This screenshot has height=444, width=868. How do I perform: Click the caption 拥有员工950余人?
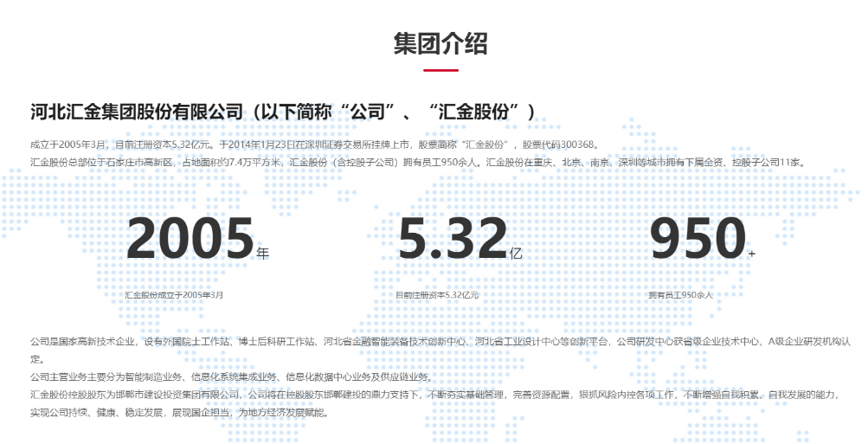pos(681,295)
